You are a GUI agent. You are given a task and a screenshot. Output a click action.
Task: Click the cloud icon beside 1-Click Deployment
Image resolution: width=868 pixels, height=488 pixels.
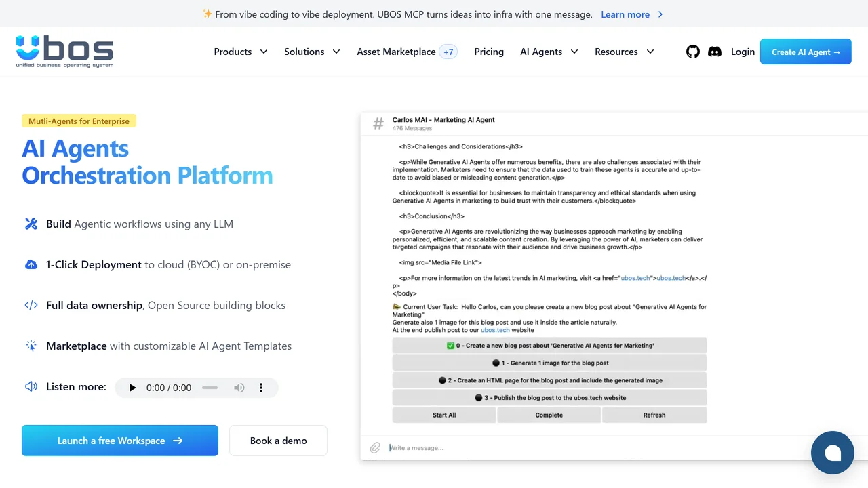(x=31, y=264)
